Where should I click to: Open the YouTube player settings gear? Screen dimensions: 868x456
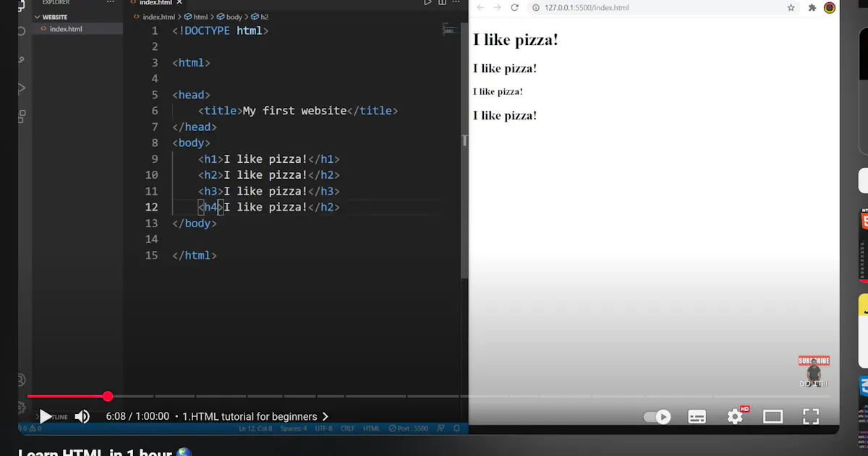tap(735, 416)
